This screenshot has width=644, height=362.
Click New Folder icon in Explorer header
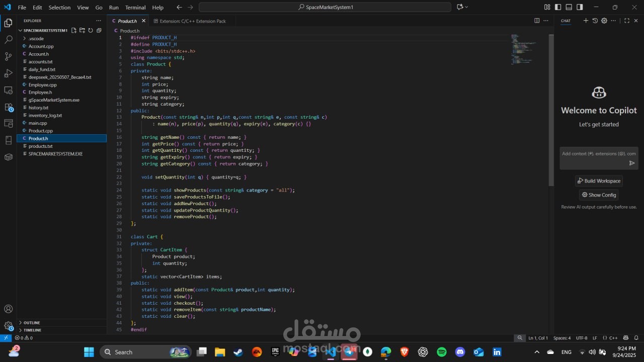[82, 30]
